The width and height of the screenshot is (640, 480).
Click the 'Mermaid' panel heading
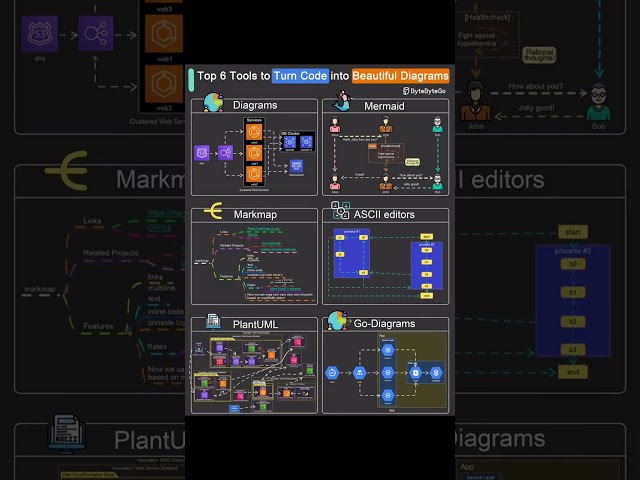pyautogui.click(x=384, y=106)
